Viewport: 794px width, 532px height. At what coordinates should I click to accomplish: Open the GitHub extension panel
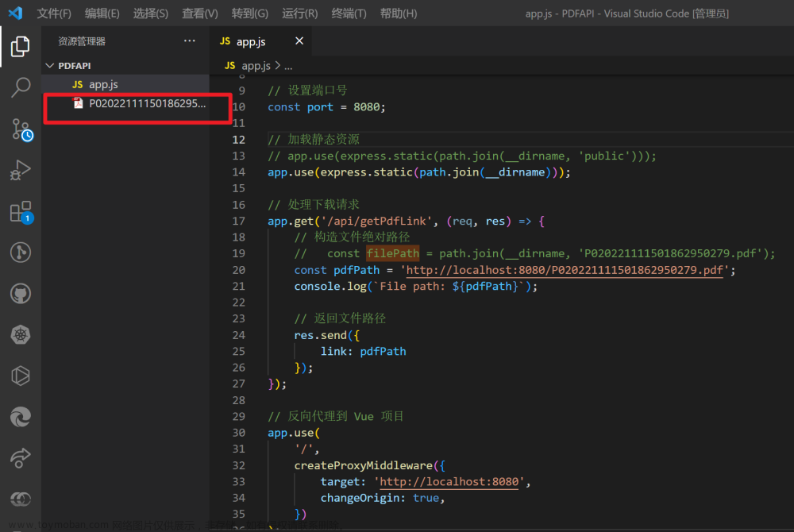(20, 293)
